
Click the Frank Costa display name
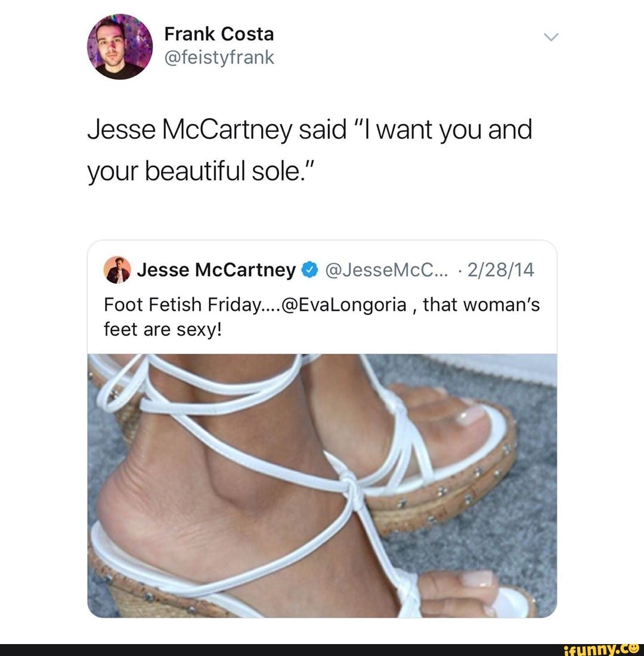[x=219, y=34]
